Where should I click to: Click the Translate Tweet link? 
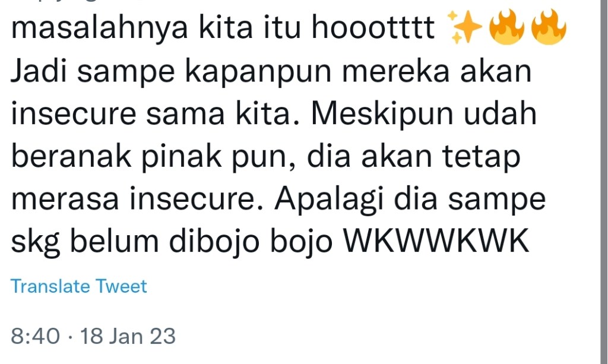(x=79, y=286)
